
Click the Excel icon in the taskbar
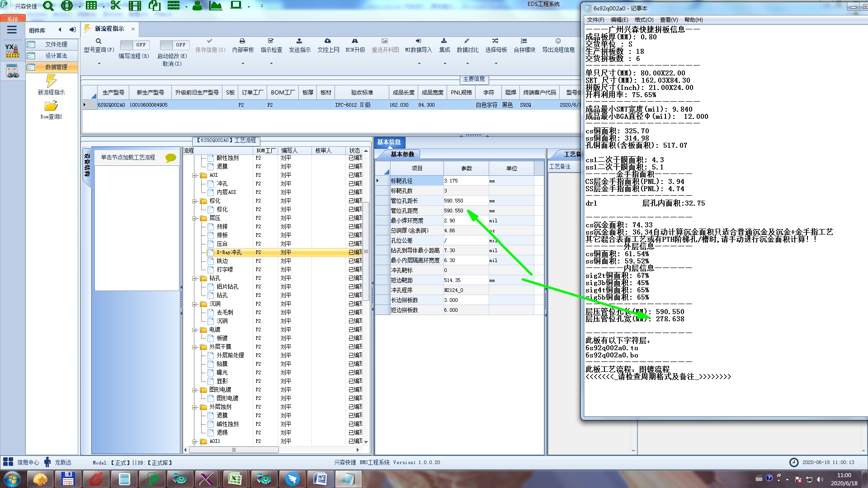pos(235,479)
